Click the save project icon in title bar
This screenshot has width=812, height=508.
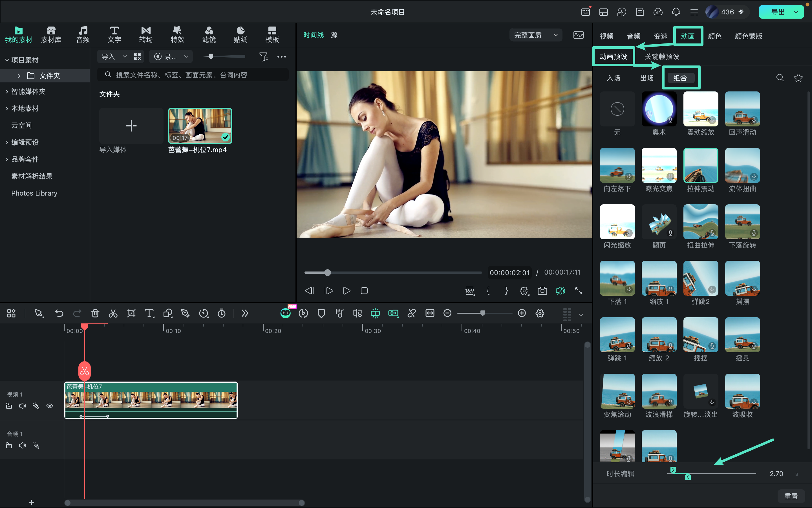(640, 12)
